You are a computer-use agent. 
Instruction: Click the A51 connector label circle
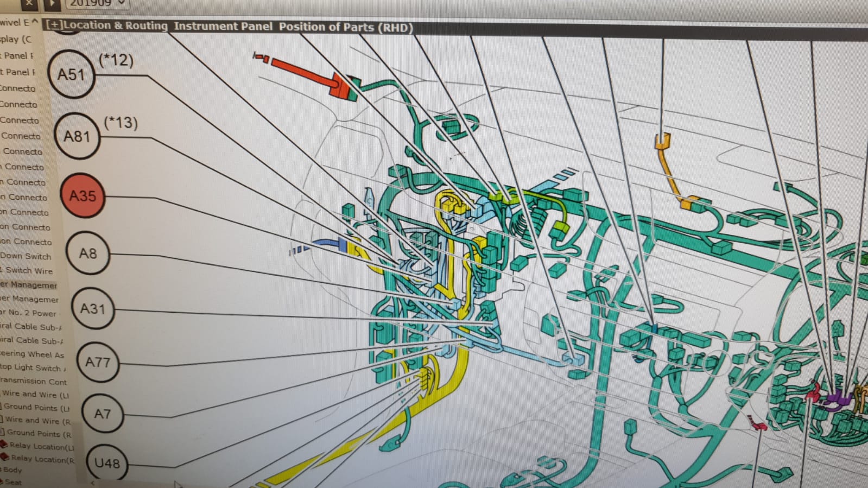tap(71, 74)
